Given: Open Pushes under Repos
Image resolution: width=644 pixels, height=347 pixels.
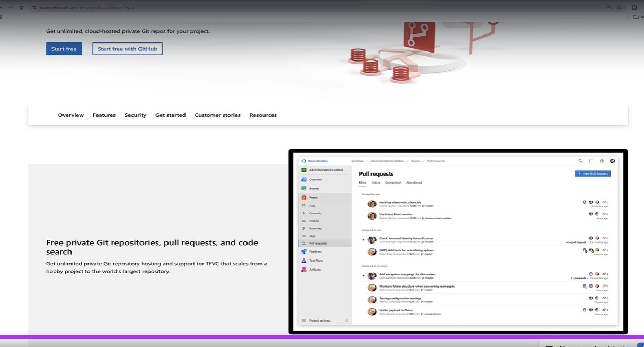Looking at the screenshot, I should (x=314, y=221).
